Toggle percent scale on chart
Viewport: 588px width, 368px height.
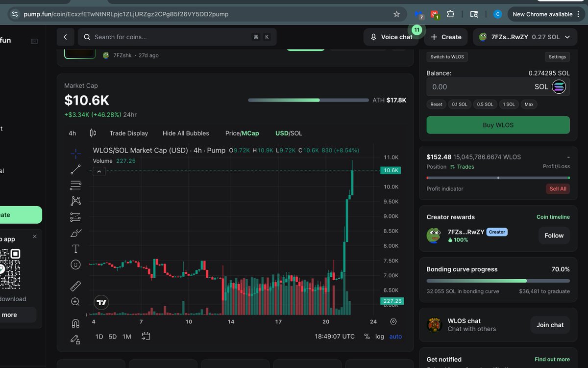click(x=367, y=336)
